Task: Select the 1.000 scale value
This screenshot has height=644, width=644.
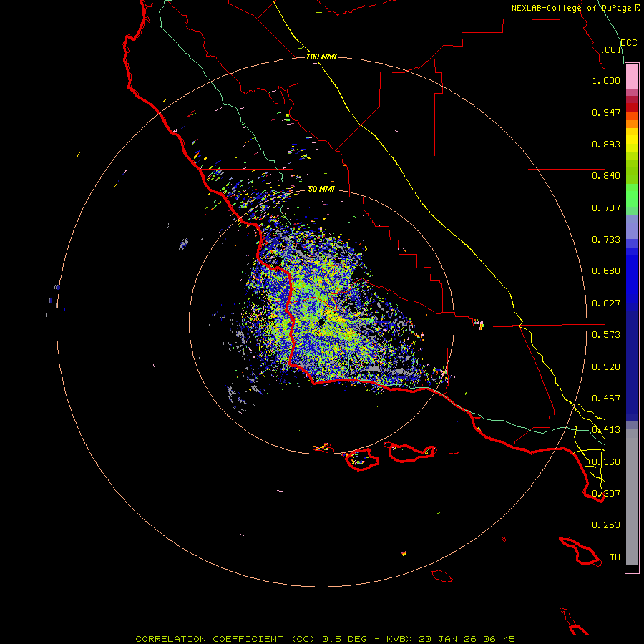Action: 606,80
